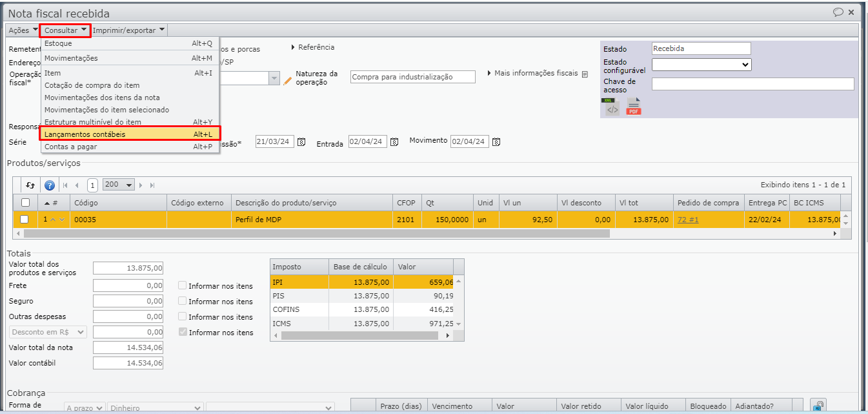This screenshot has height=414, width=868.
Task: Move item 1 up with arrow
Action: coord(53,220)
